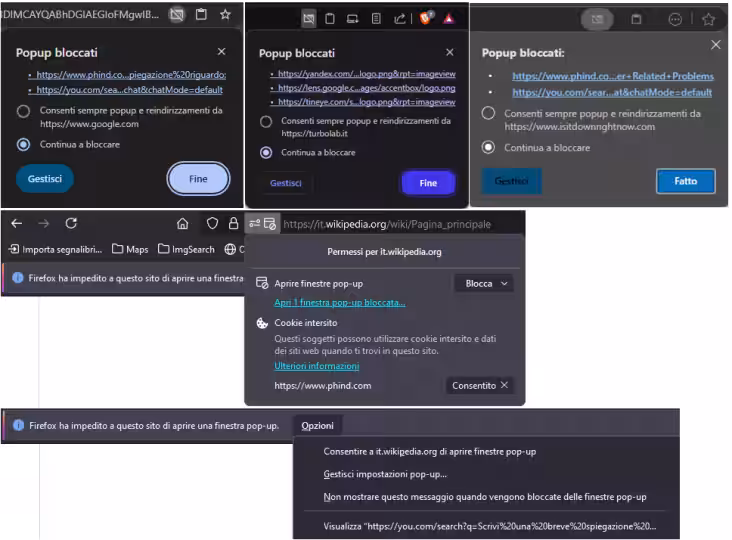The height and width of the screenshot is (540, 732).
Task: Select allow popups from turbolab.it radio
Action: [x=266, y=122]
